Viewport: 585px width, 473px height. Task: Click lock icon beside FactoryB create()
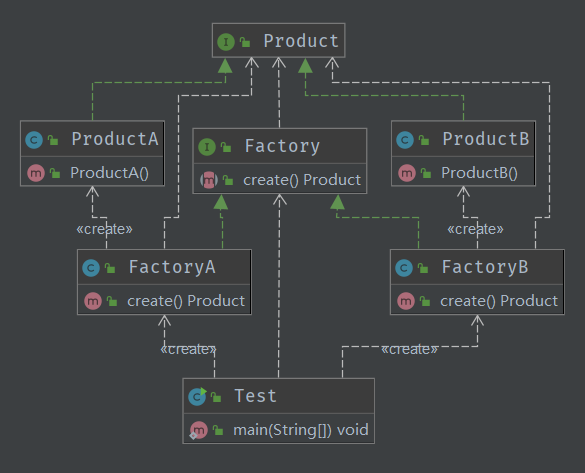click(425, 301)
